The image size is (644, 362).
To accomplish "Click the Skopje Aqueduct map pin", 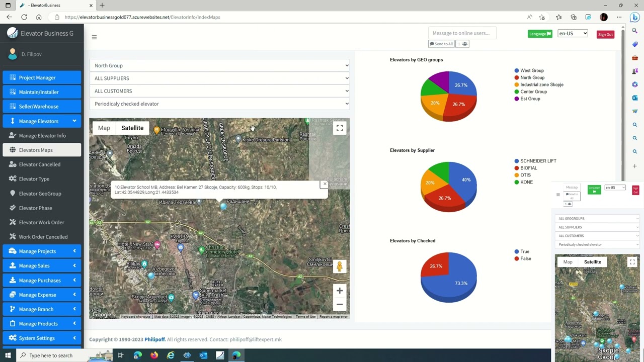I will (171, 298).
